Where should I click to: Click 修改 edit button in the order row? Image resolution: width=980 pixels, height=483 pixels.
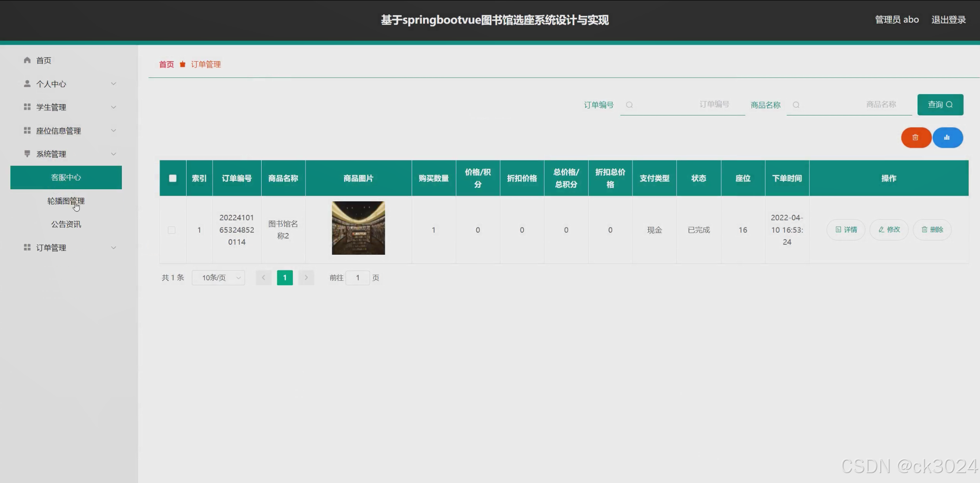click(889, 230)
